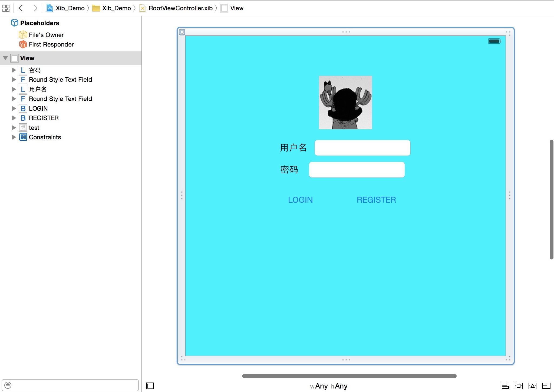Viewport: 554px width, 392px height.
Task: Click the profile image thumbnail on canvas
Action: 345,102
